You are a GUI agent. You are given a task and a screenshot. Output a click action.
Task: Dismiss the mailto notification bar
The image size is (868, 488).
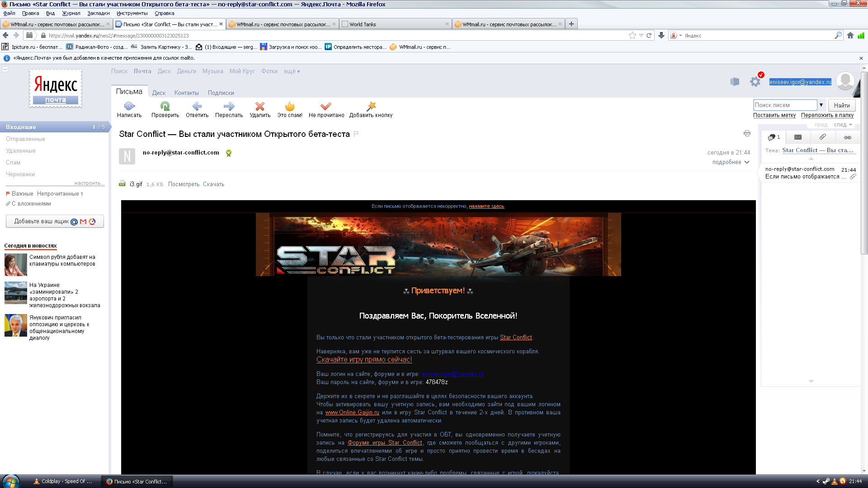coord(861,58)
